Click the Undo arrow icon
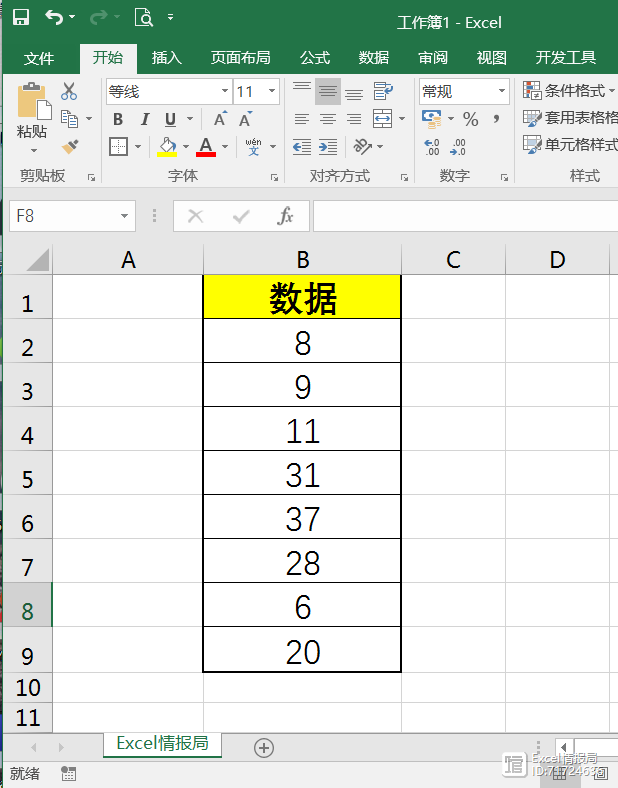Screen dimensions: 618x788 pyautogui.click(x=54, y=17)
